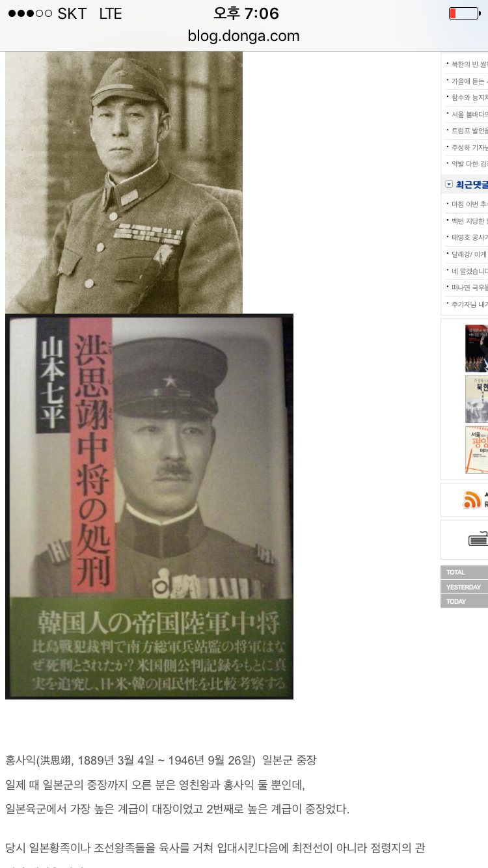Tap the keyboard icon in sidebar
Image resolution: width=488 pixels, height=868 pixels.
point(478,539)
